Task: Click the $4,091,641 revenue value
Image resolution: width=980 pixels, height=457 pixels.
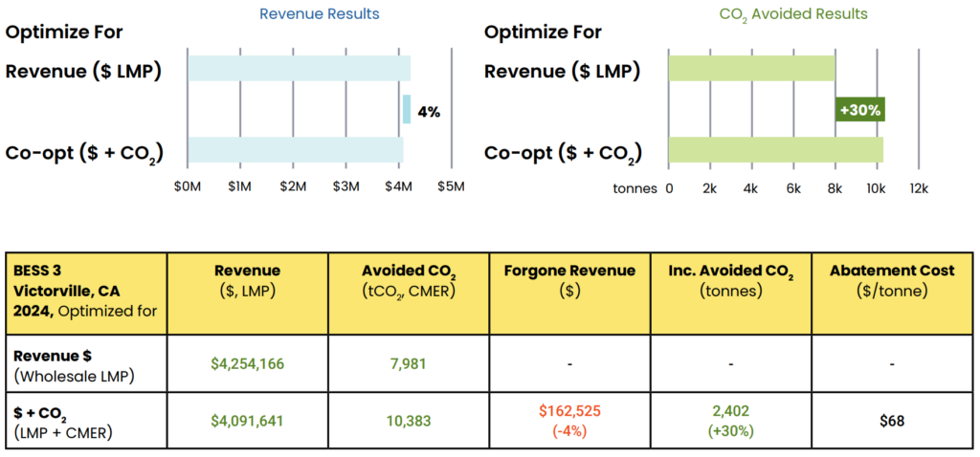Action: (x=247, y=419)
